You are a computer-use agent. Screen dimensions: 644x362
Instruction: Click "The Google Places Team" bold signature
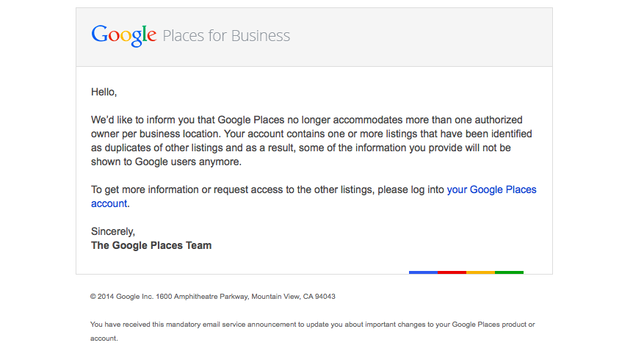[151, 245]
